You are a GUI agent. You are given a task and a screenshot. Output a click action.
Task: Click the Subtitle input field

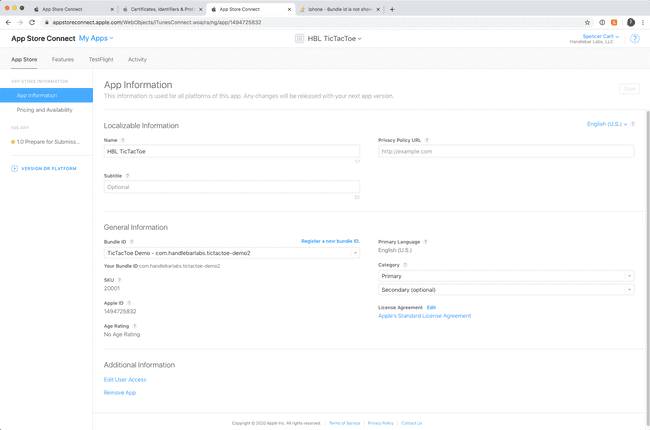232,187
